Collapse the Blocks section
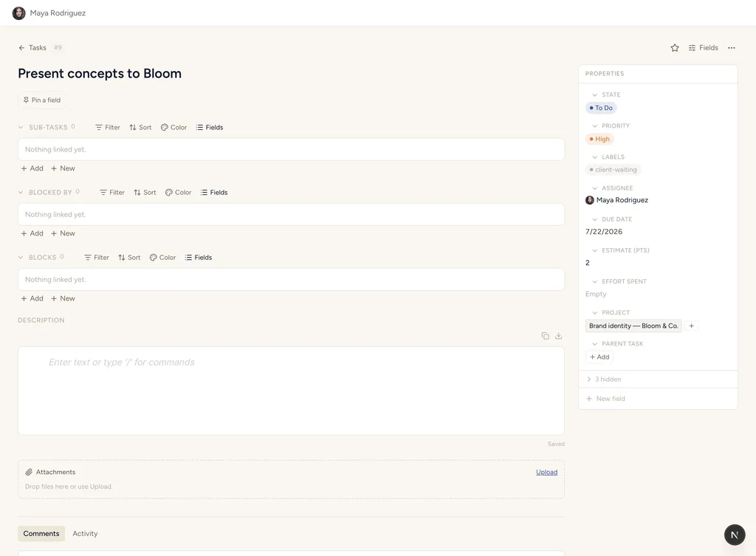Viewport: 756px width, 556px height. tap(21, 258)
